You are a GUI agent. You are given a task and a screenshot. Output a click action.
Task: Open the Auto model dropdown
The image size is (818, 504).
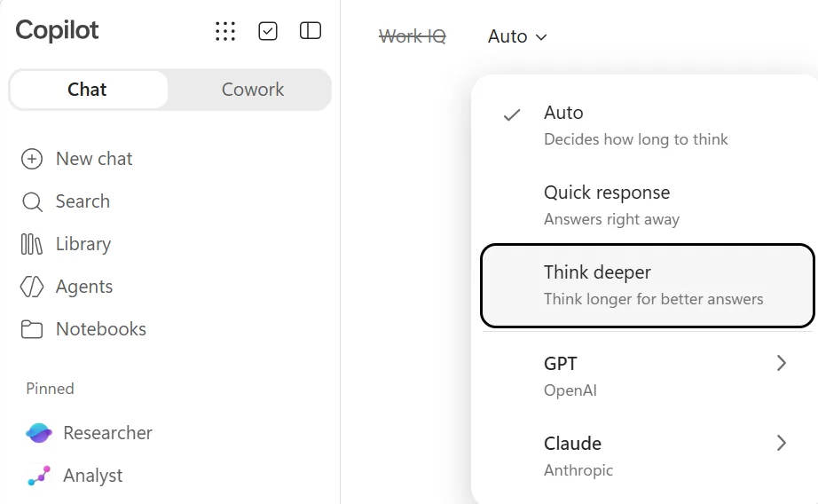click(517, 36)
